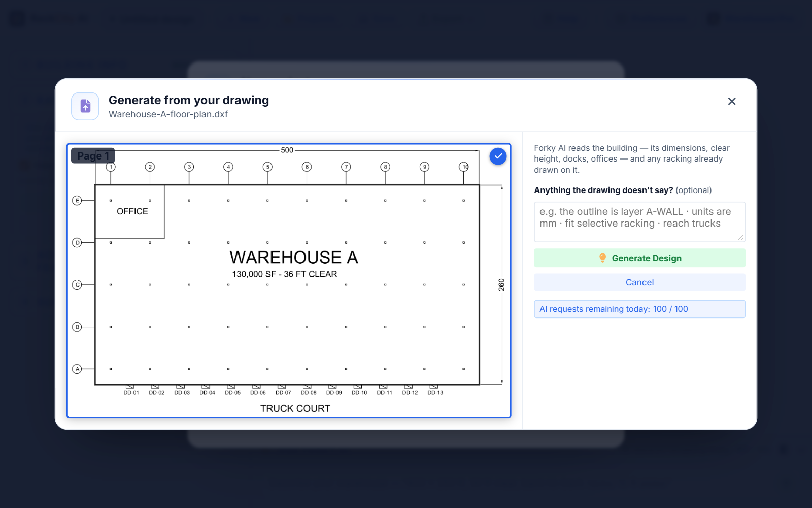Toggle the Page 1 selection checkmark

[x=498, y=156]
